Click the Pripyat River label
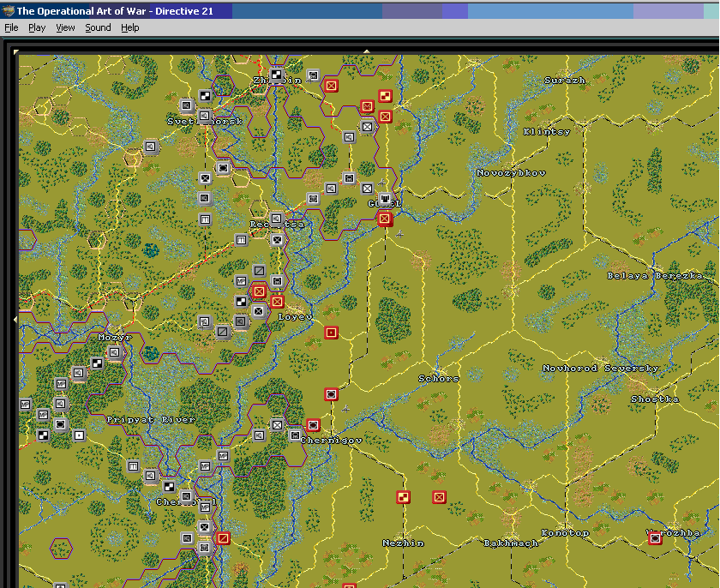The height and width of the screenshot is (588, 720). coord(151,419)
